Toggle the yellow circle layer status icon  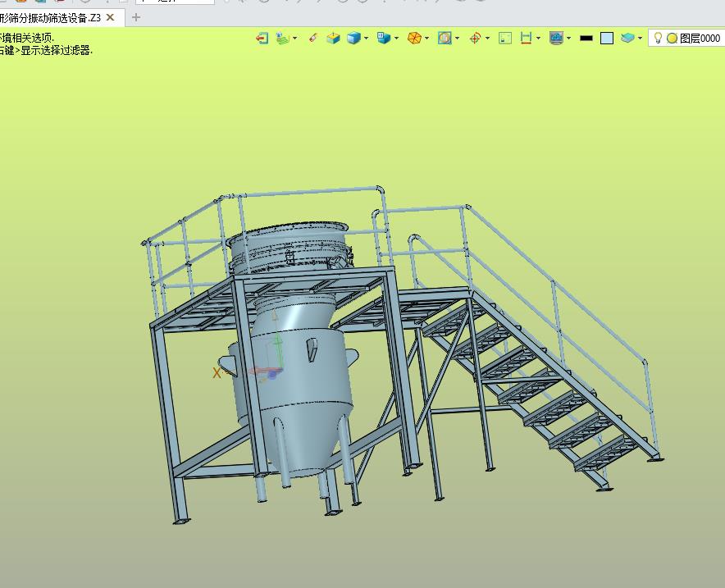click(x=672, y=38)
